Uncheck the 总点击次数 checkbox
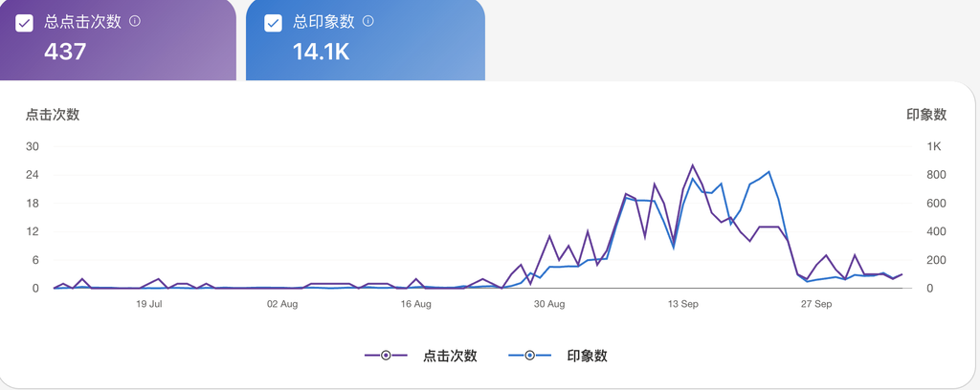Image resolution: width=980 pixels, height=390 pixels. pyautogui.click(x=24, y=23)
